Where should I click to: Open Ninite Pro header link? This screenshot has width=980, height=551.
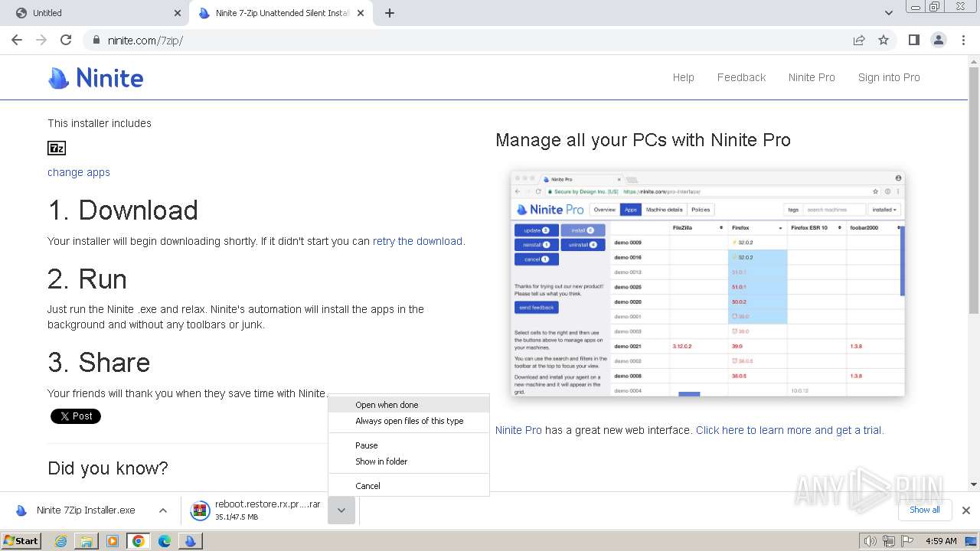tap(812, 77)
